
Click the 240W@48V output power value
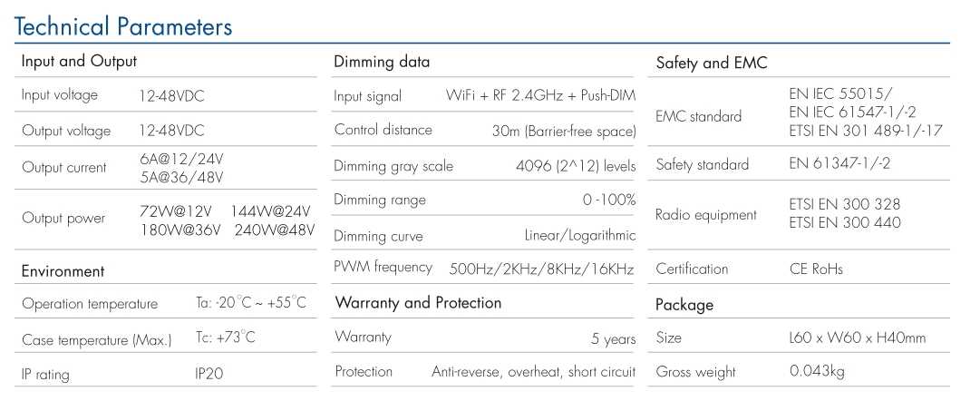[x=275, y=230]
